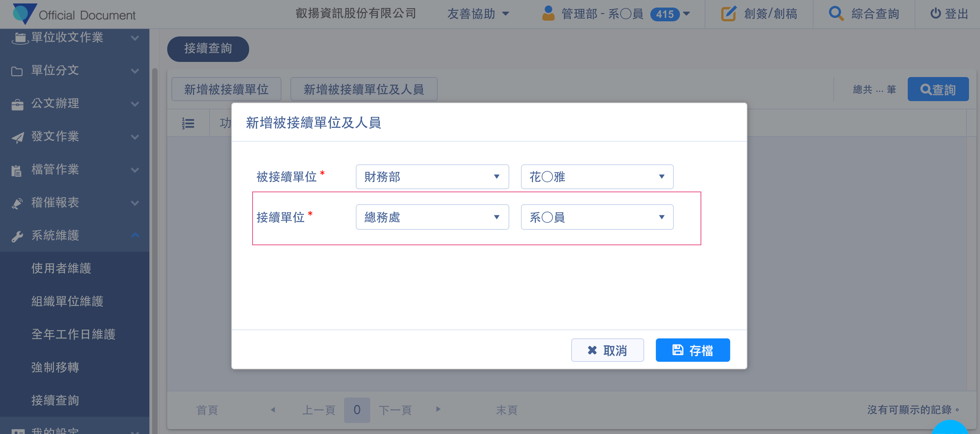Open the 系〇員 successor person dropdown

[x=597, y=217]
